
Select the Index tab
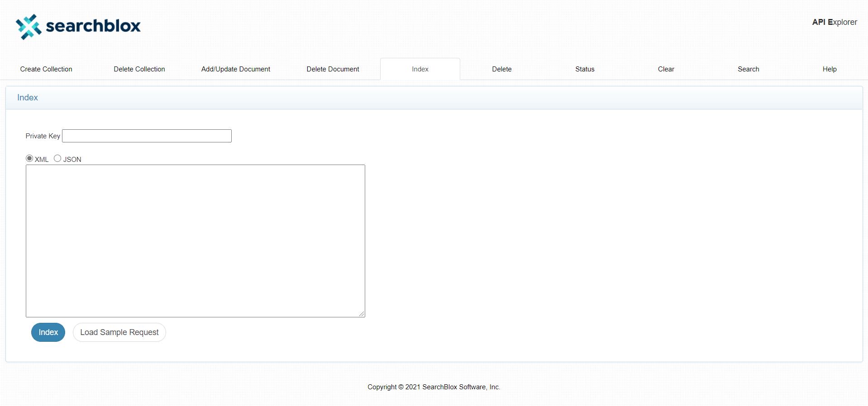point(420,69)
